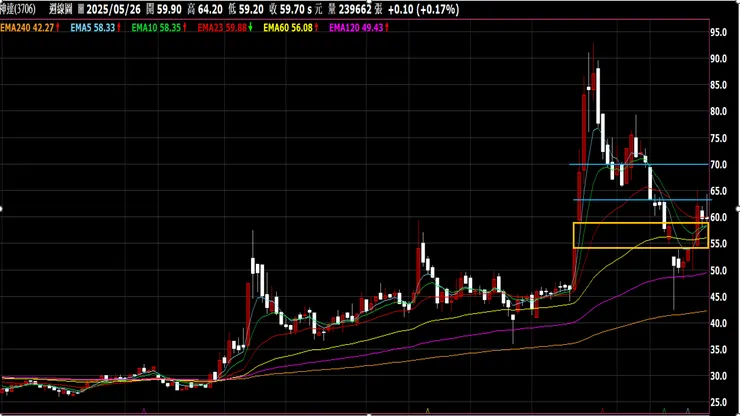Click the 90.0 price axis label
740x416 pixels.
[718, 59]
